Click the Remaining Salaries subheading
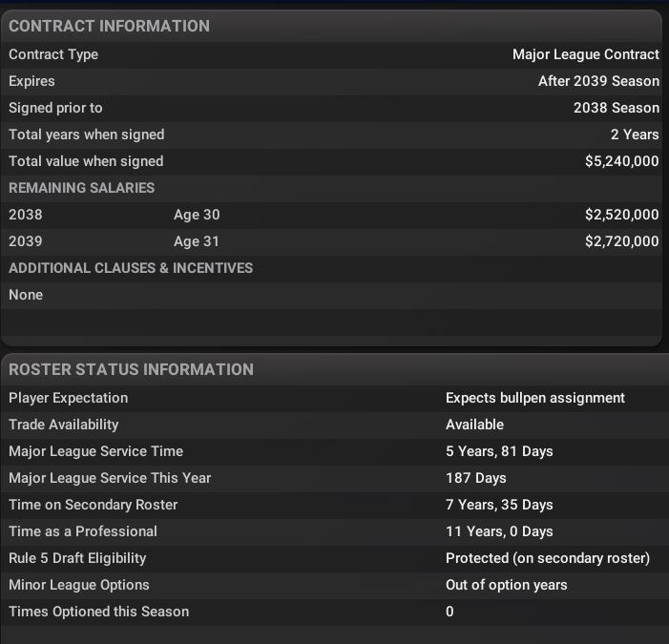Viewport: 669px width, 644px height. point(81,188)
